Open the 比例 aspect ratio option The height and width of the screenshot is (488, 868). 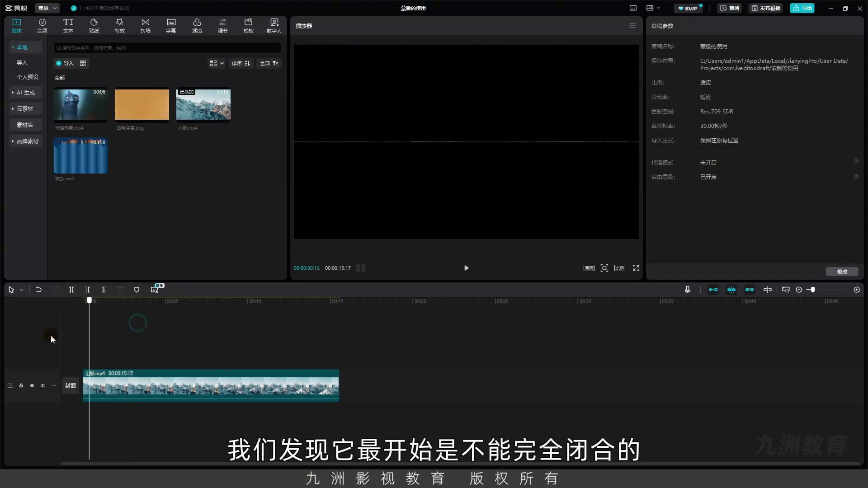tap(620, 268)
